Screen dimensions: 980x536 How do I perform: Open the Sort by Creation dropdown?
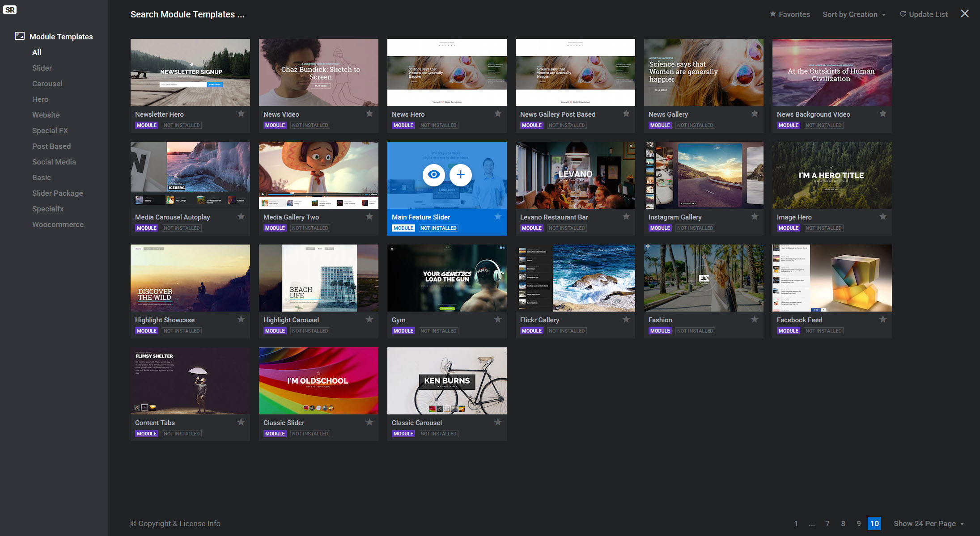pos(854,14)
